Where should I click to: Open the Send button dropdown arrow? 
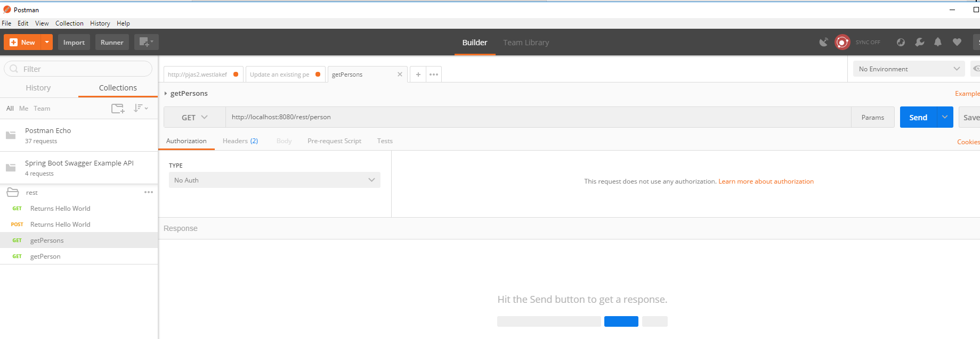point(945,118)
